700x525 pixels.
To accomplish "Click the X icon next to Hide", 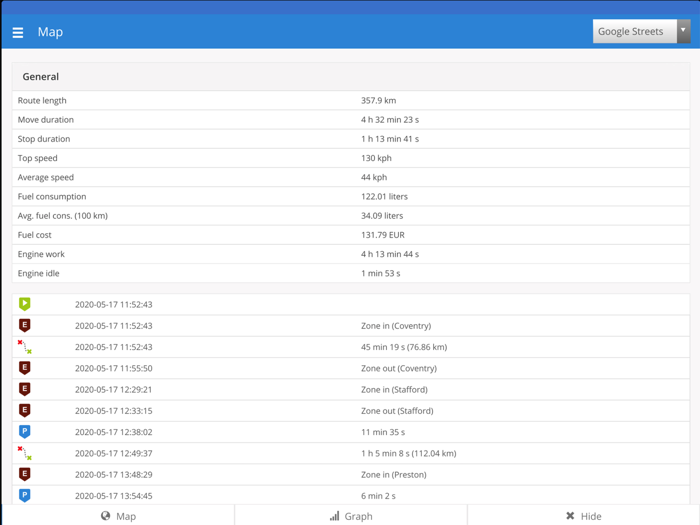I will pyautogui.click(x=570, y=516).
